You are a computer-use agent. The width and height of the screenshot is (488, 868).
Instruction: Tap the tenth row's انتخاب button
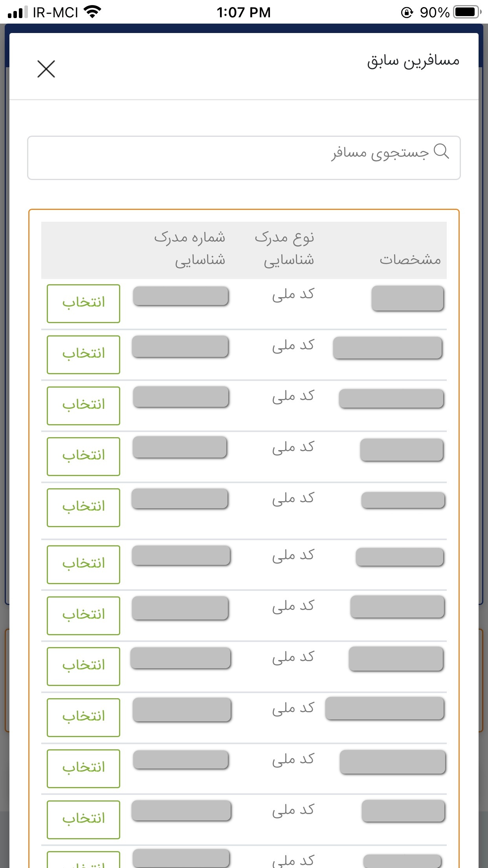83,769
